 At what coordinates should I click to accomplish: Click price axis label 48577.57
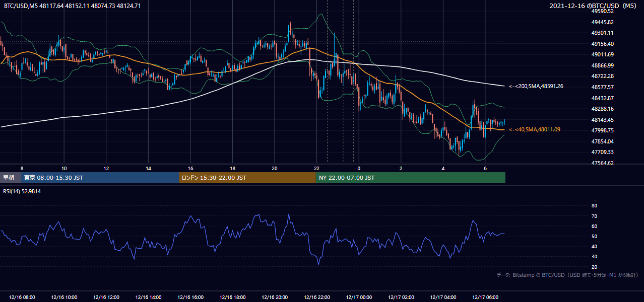click(x=602, y=87)
